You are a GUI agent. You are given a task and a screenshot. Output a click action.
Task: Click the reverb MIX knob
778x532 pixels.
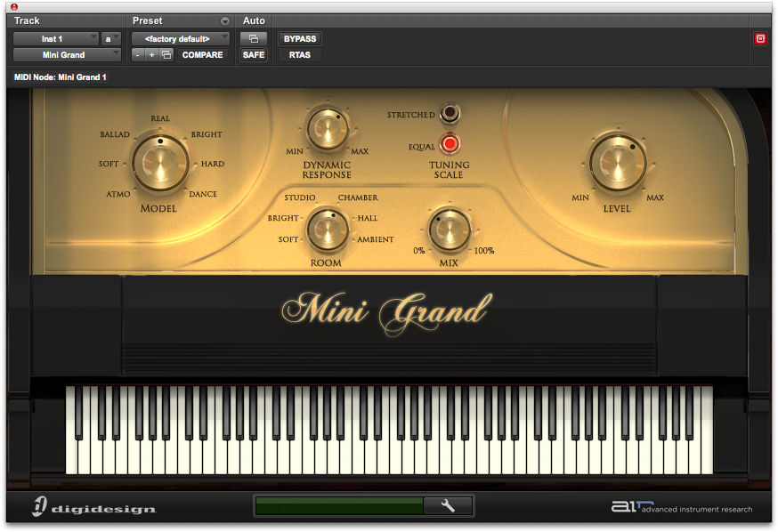click(x=450, y=230)
